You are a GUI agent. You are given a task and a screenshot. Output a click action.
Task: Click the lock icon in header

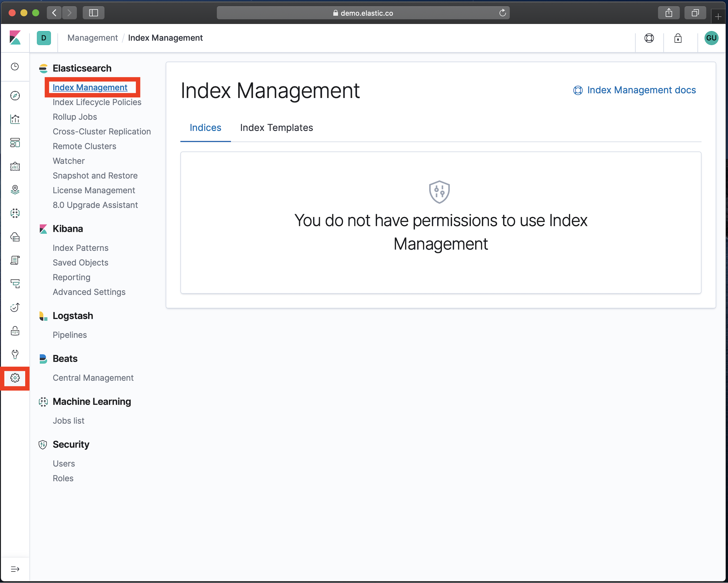(x=678, y=38)
